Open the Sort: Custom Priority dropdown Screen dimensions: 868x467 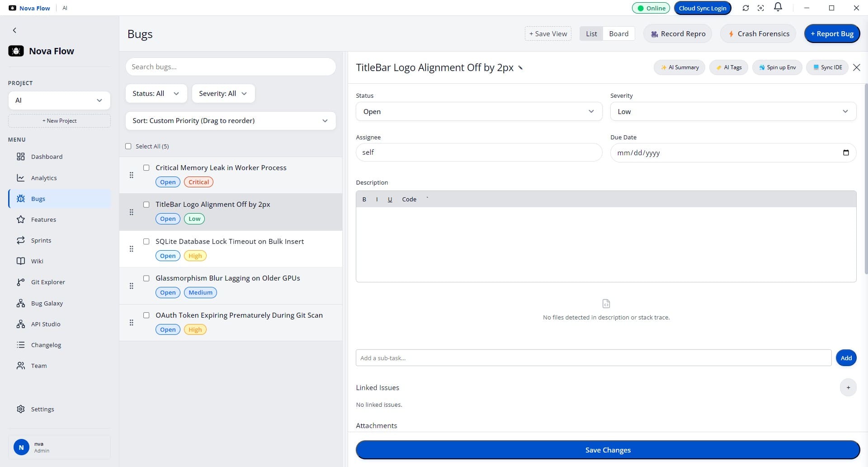(231, 121)
